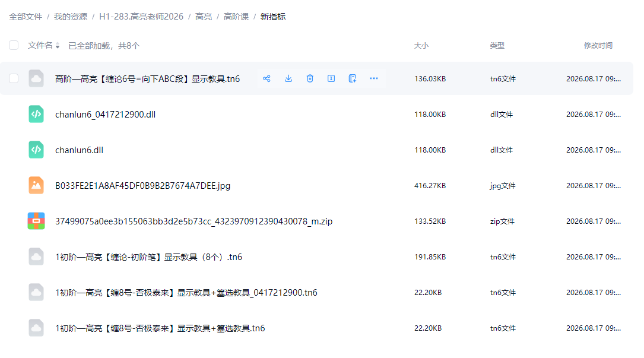This screenshot has width=644, height=358.
Task: Click the 136.03KB size value
Action: (430, 79)
